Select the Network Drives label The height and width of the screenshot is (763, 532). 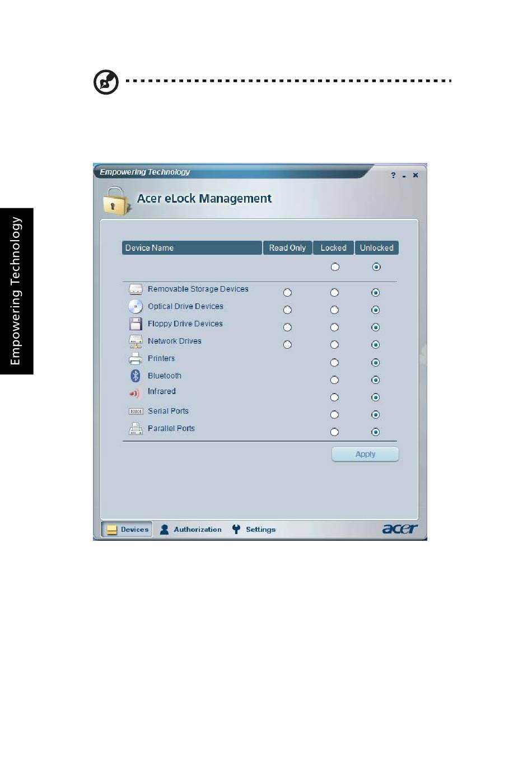pyautogui.click(x=175, y=341)
